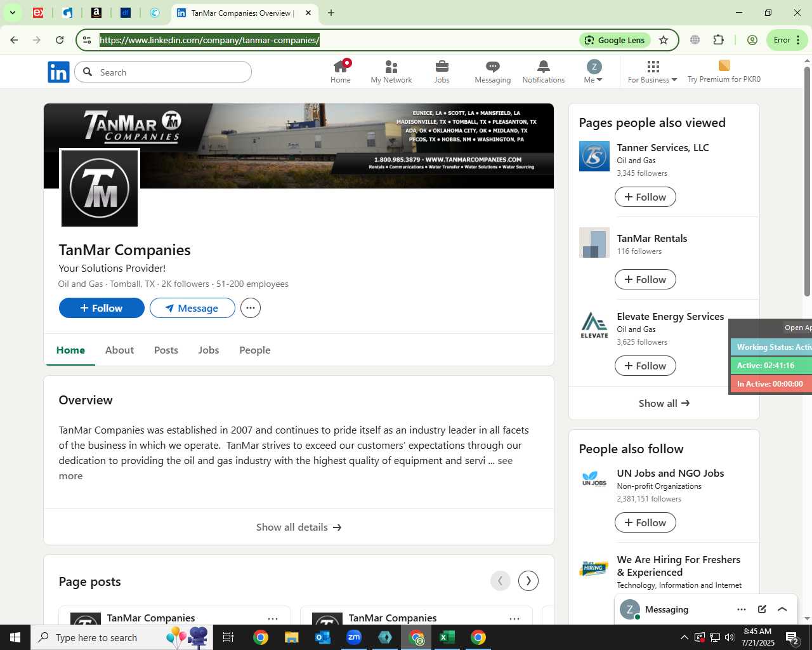Open the tab search dropdown
This screenshot has height=650, width=812.
(x=12, y=13)
